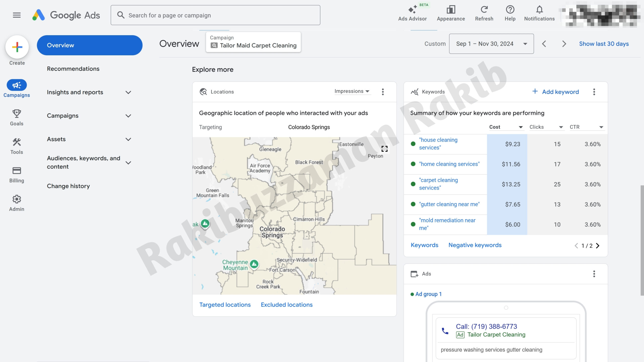Click Add keyword link

(x=555, y=92)
